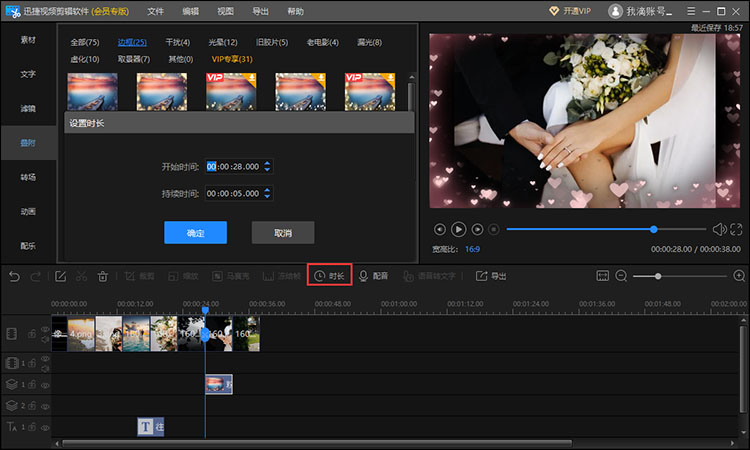Zoom in the timeline with plus icon
Image resolution: width=750 pixels, height=450 pixels.
point(739,276)
